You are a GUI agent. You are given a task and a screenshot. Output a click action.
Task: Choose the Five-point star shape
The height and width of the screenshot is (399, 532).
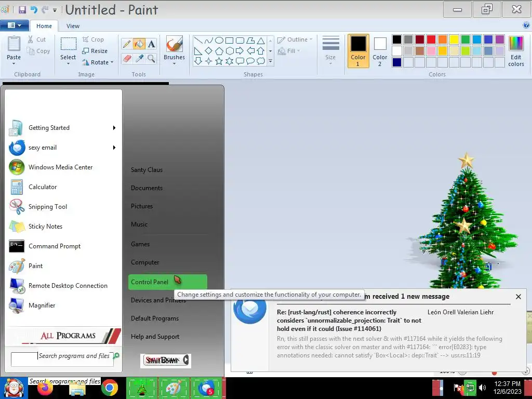coord(219,61)
